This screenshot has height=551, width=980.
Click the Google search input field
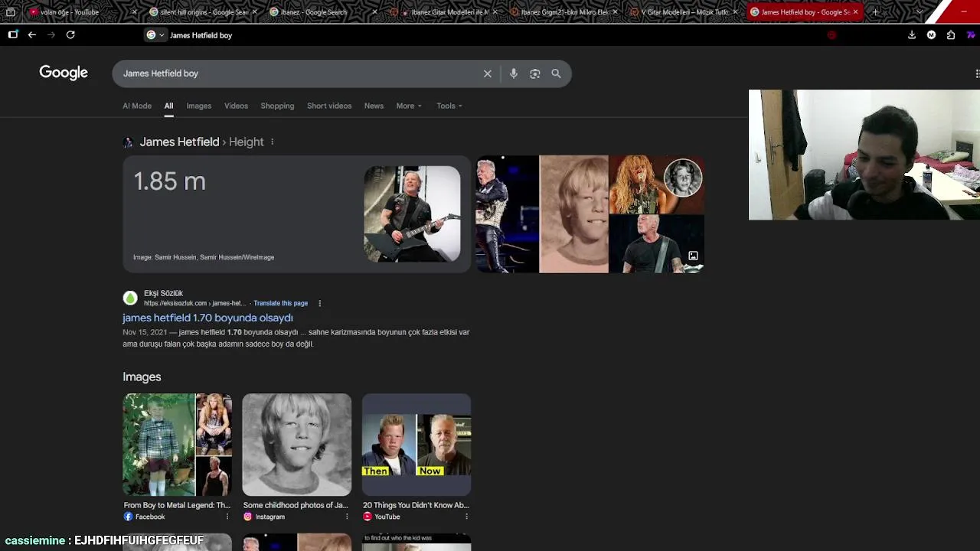point(299,73)
